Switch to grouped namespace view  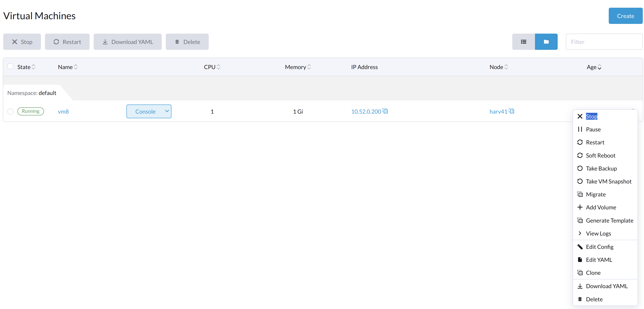pos(546,42)
